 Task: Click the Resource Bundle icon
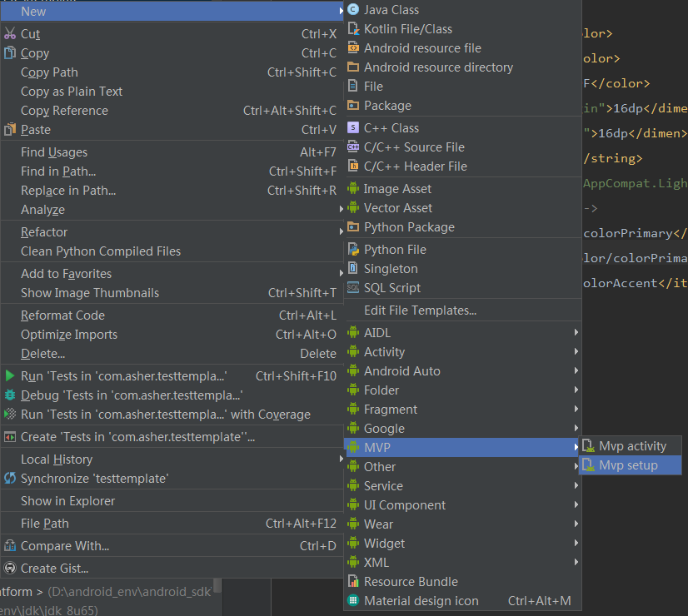pos(353,581)
